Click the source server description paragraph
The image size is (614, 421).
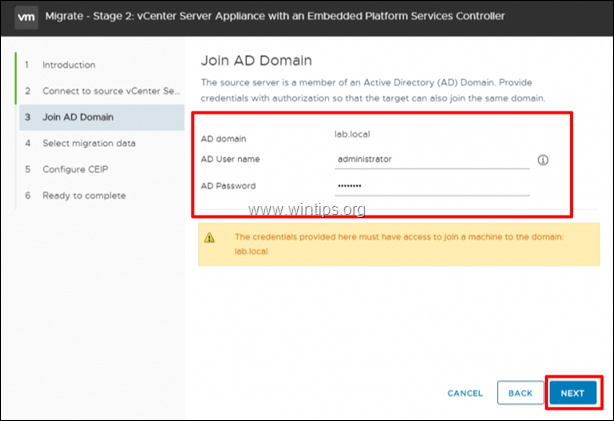[373, 90]
